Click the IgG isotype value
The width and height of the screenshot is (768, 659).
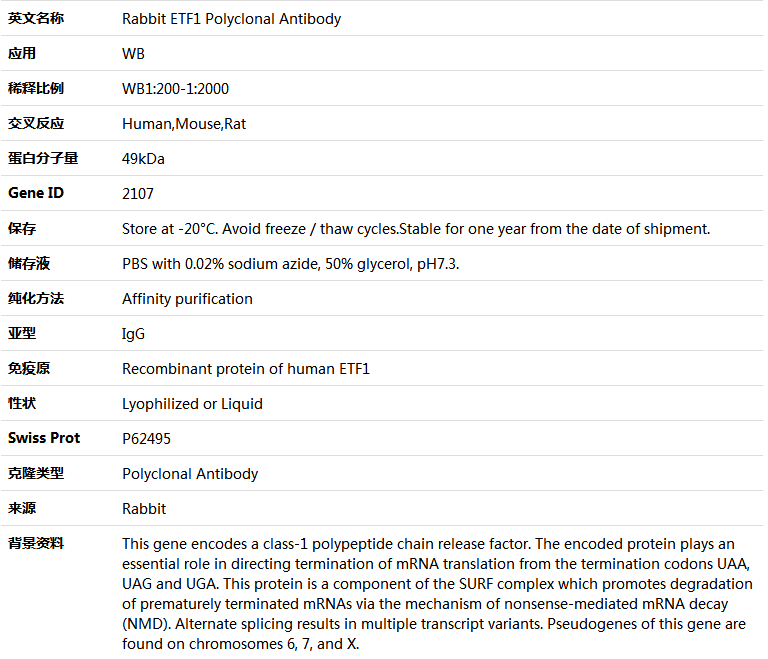coord(133,334)
